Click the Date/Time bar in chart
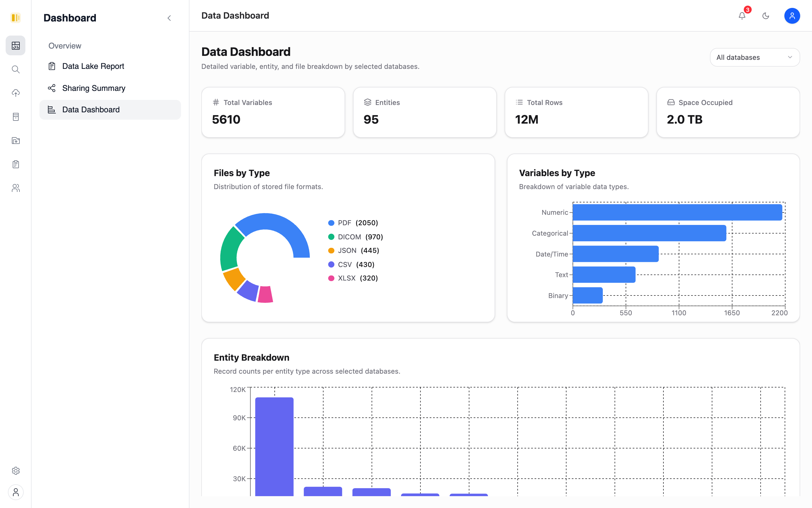812x508 pixels. point(616,254)
